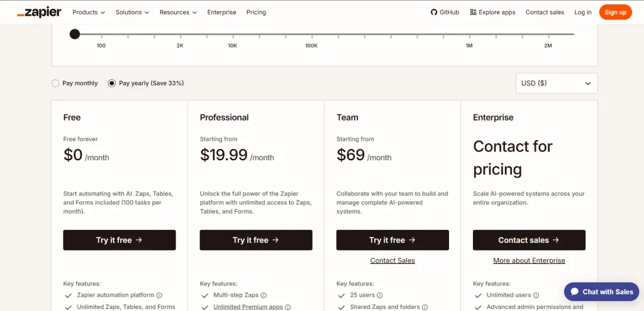Click Try it free under Professional plan
Image resolution: width=644 pixels, height=311 pixels.
(x=256, y=240)
